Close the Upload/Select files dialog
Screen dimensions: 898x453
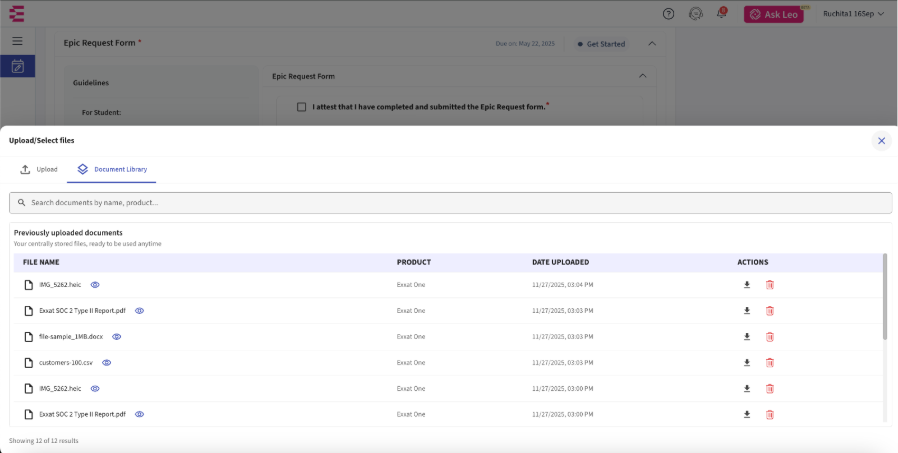click(x=881, y=141)
